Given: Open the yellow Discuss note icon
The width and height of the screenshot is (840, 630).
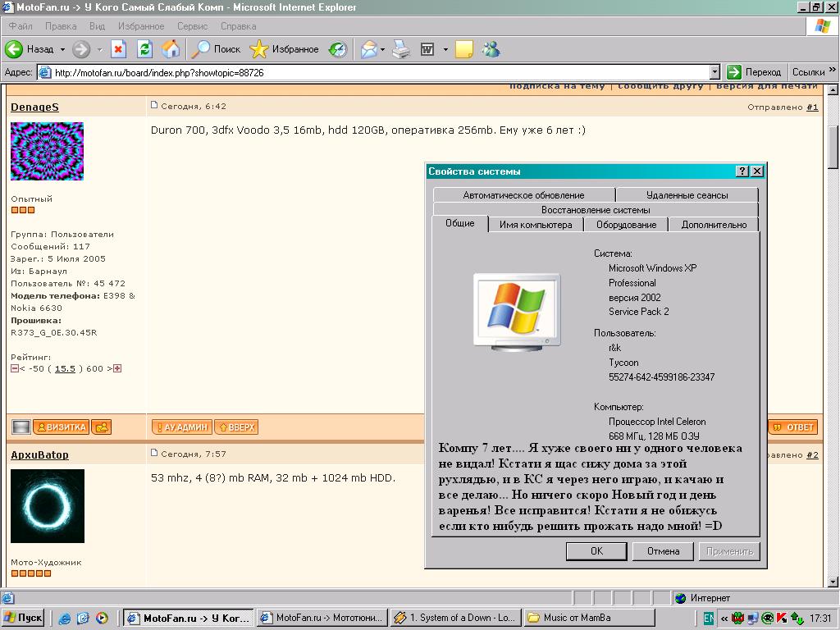Looking at the screenshot, I should tap(464, 49).
